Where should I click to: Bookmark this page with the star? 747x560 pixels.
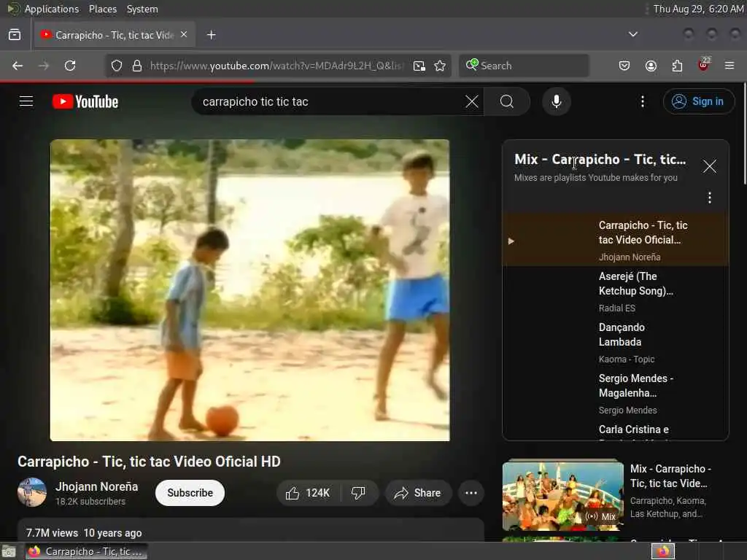[x=440, y=66]
